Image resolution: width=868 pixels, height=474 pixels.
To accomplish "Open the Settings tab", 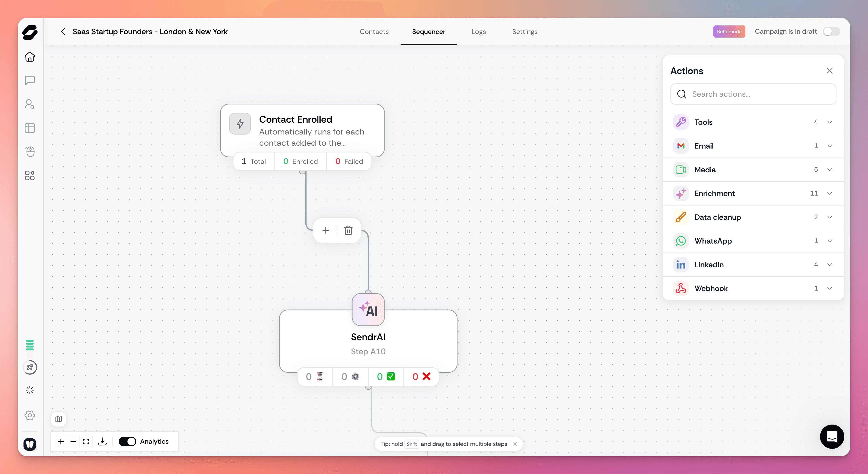I will pyautogui.click(x=525, y=31).
